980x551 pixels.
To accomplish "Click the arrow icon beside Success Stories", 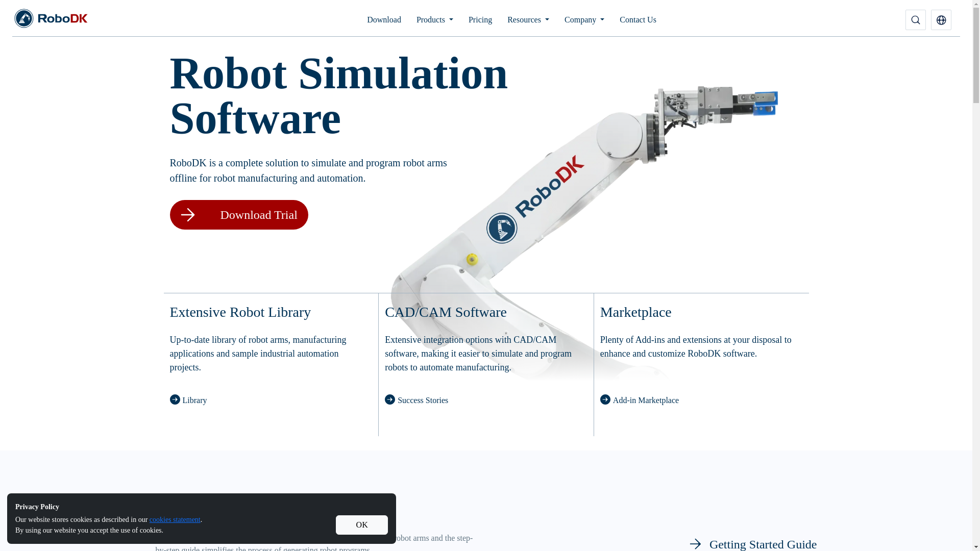I will pos(390,399).
